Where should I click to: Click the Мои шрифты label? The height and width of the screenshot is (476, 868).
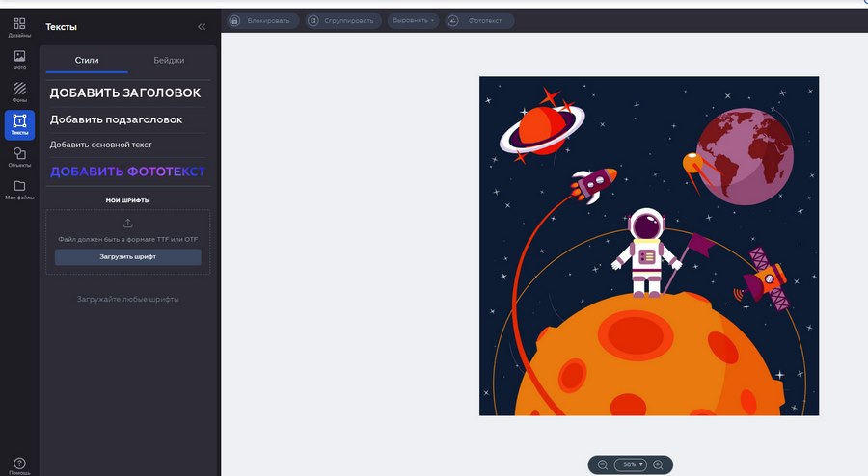coord(128,200)
